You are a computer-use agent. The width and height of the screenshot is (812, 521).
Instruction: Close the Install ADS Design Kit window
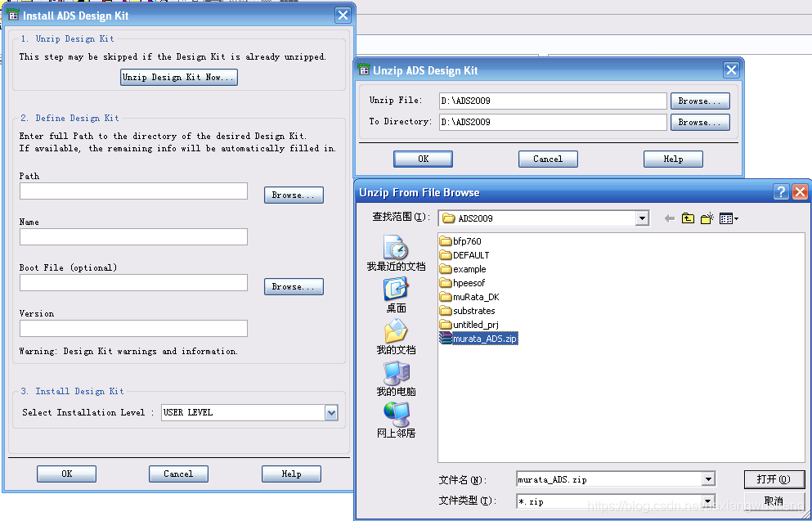(x=343, y=15)
